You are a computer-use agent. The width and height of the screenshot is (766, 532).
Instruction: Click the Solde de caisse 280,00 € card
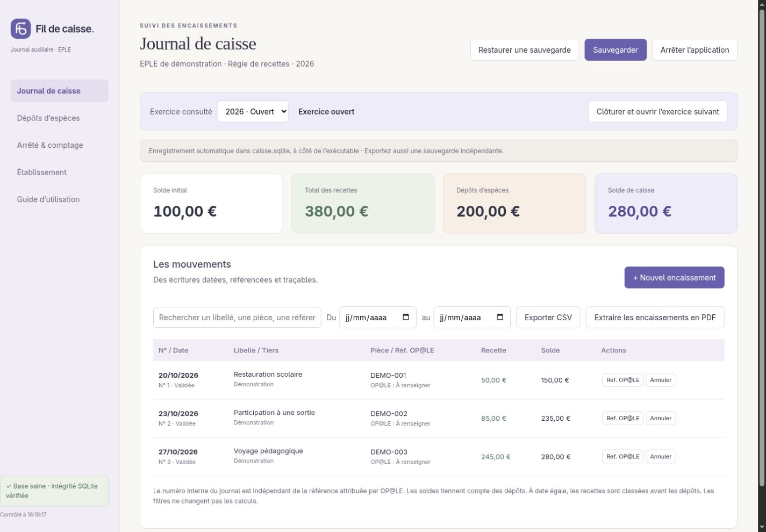[666, 204]
